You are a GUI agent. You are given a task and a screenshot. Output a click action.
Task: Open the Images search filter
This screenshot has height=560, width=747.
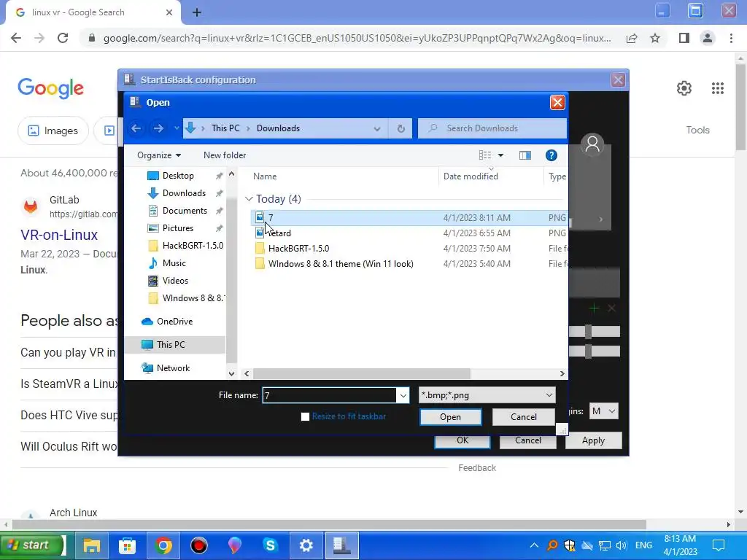(53, 131)
